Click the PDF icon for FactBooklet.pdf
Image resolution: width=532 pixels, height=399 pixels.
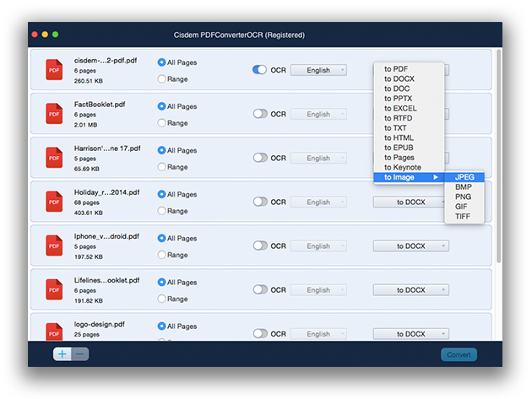tap(54, 114)
